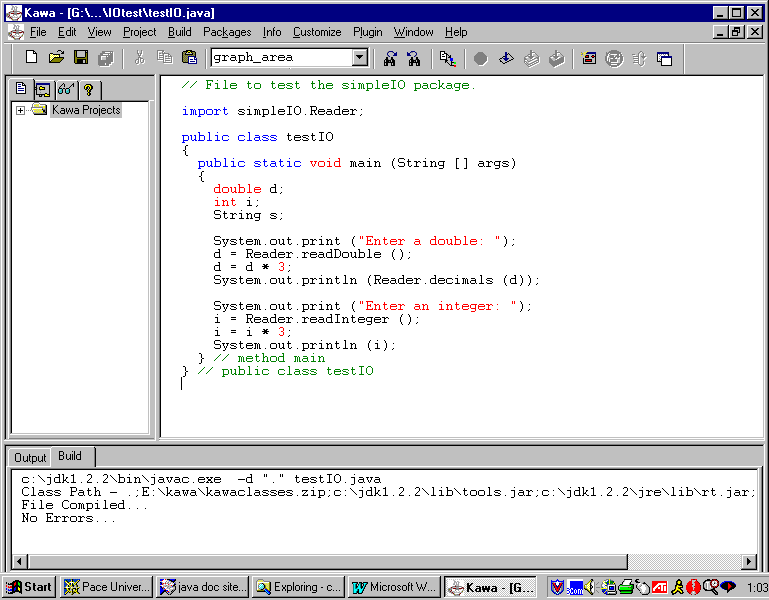
Task: Open the Help menu
Action: tap(456, 32)
